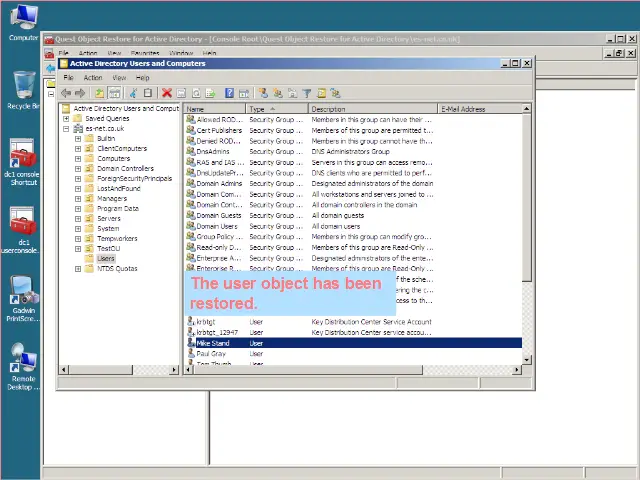Expand the Managers OU
Viewport: 640px width, 480px height.
tap(78, 199)
